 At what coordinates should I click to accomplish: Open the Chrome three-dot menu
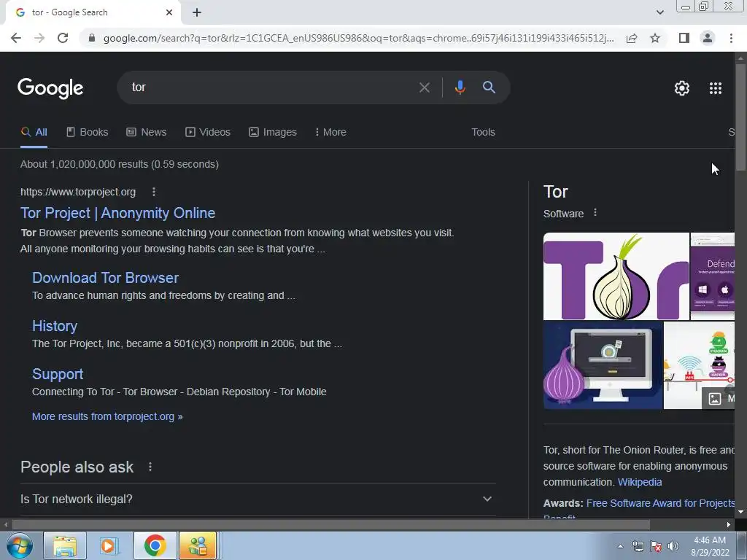[x=731, y=38]
